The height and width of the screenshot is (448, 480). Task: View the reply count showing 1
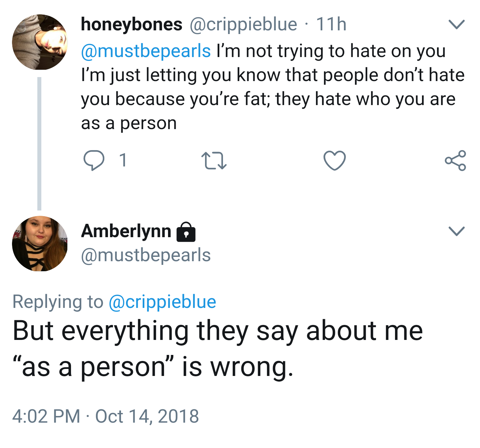123,160
